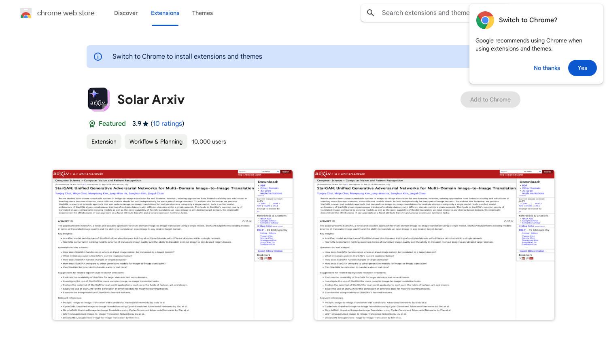Click the Add to Chrome button
This screenshot has height=364, width=607.
pyautogui.click(x=490, y=99)
